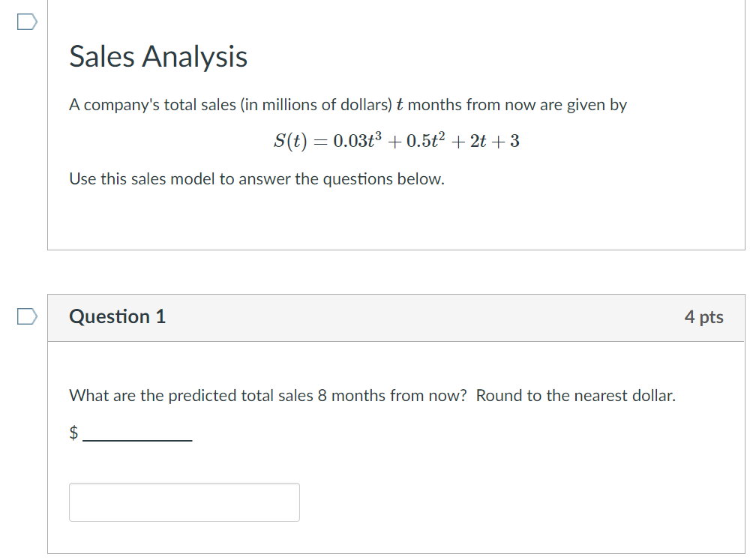Select the dollar sign symbol
Viewport: 756px width, 560px height.
coord(73,433)
